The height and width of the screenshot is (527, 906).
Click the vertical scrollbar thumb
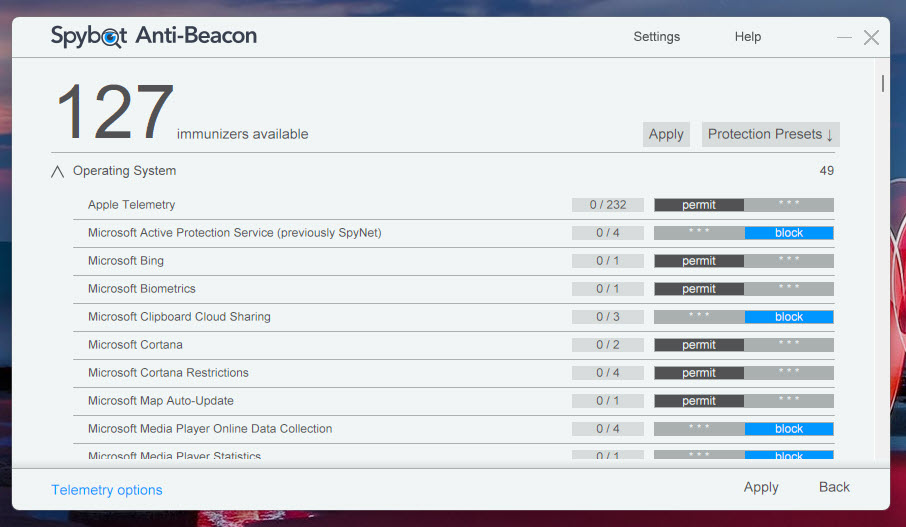882,83
